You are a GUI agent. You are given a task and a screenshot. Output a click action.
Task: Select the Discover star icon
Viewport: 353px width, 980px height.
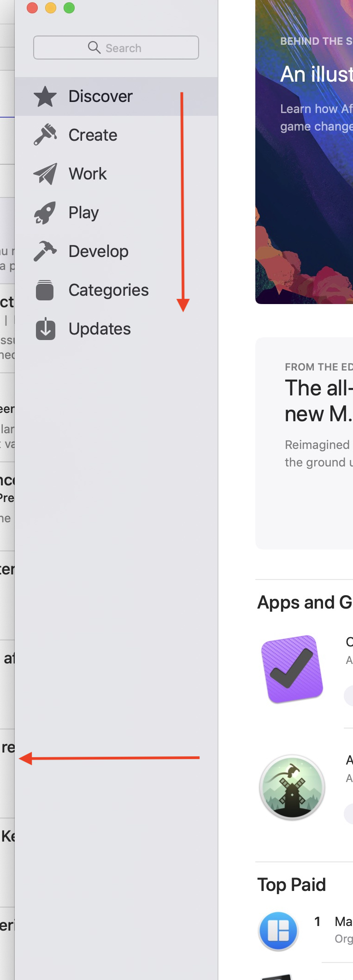(45, 96)
